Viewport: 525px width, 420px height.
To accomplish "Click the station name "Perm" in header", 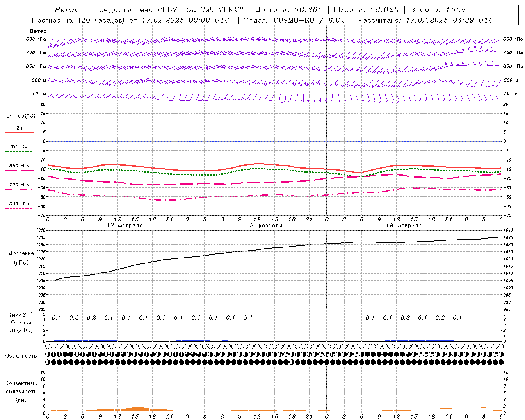I will pyautogui.click(x=66, y=10).
